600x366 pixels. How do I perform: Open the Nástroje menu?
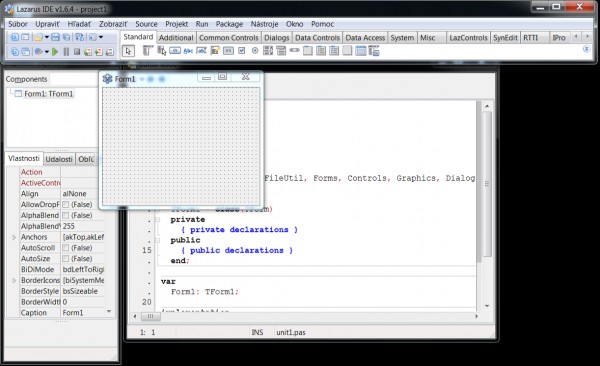[264, 24]
